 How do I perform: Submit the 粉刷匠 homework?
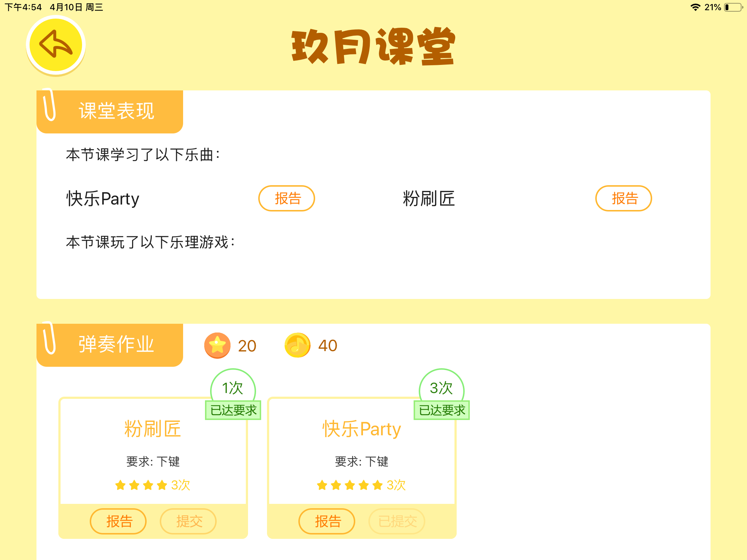[x=188, y=521]
